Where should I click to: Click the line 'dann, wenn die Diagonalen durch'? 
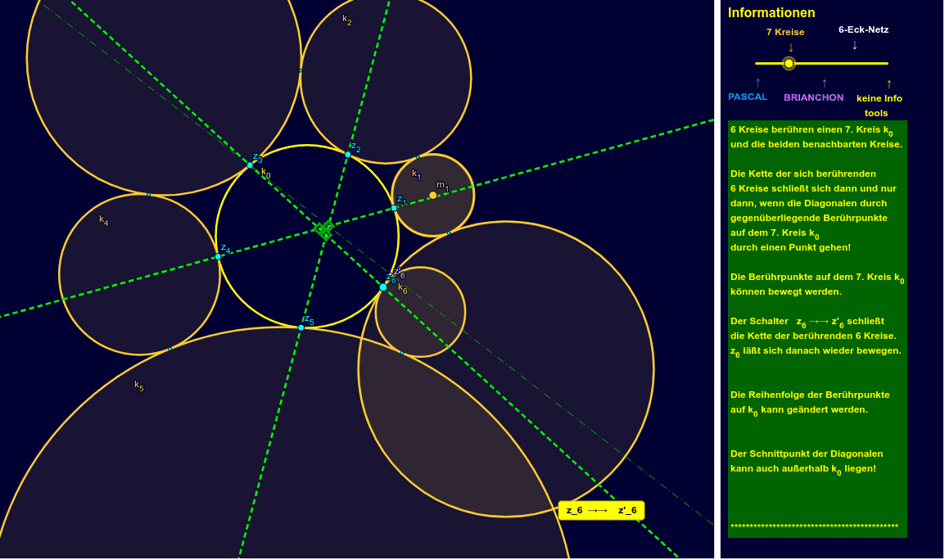809,204
